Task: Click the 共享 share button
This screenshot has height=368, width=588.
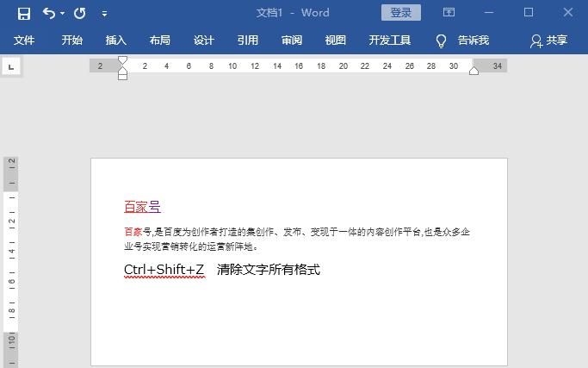Action: point(548,41)
